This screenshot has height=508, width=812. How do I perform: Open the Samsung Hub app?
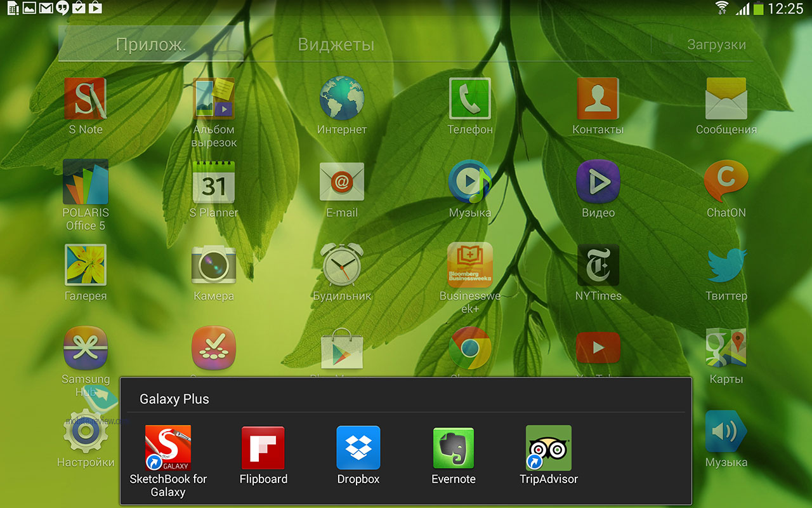(86, 348)
